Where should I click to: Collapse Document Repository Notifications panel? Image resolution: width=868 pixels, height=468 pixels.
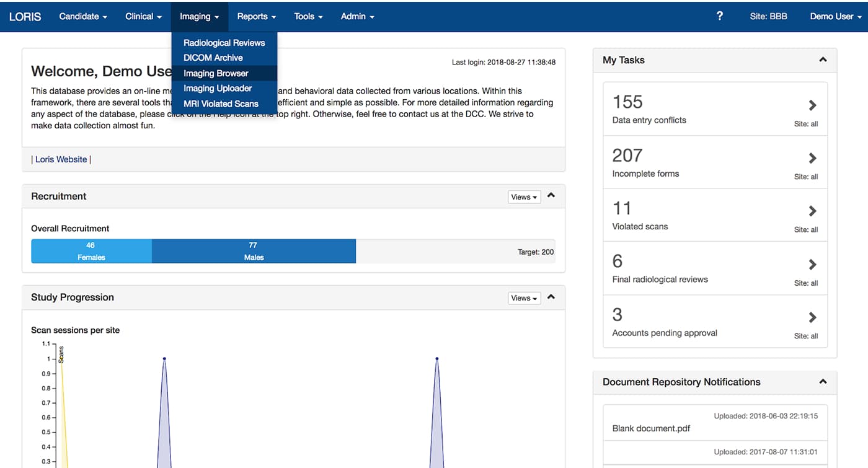coord(823,382)
